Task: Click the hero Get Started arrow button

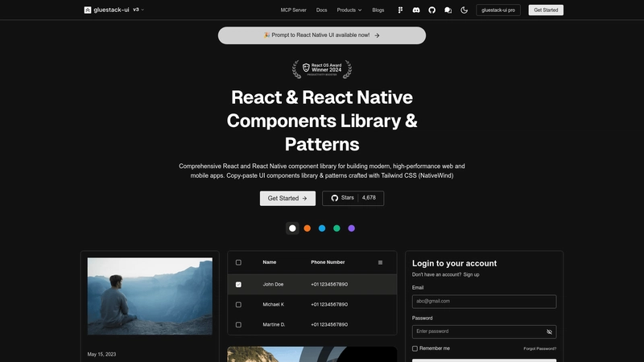Action: click(x=287, y=198)
